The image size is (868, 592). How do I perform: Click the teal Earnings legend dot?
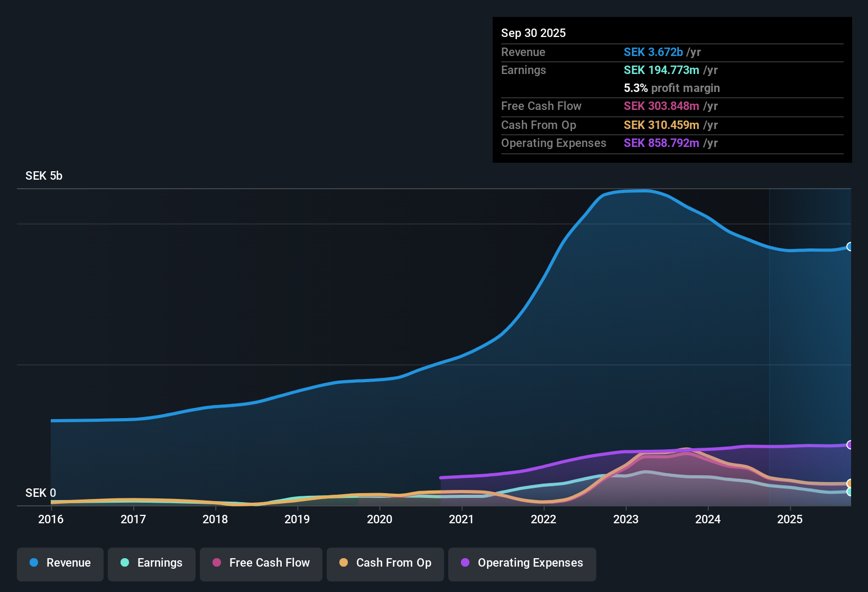click(x=125, y=563)
